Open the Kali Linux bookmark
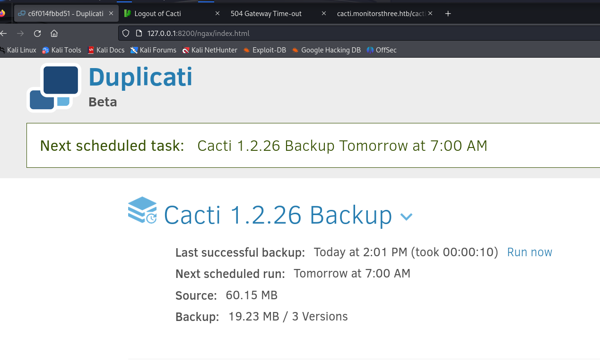 click(18, 50)
